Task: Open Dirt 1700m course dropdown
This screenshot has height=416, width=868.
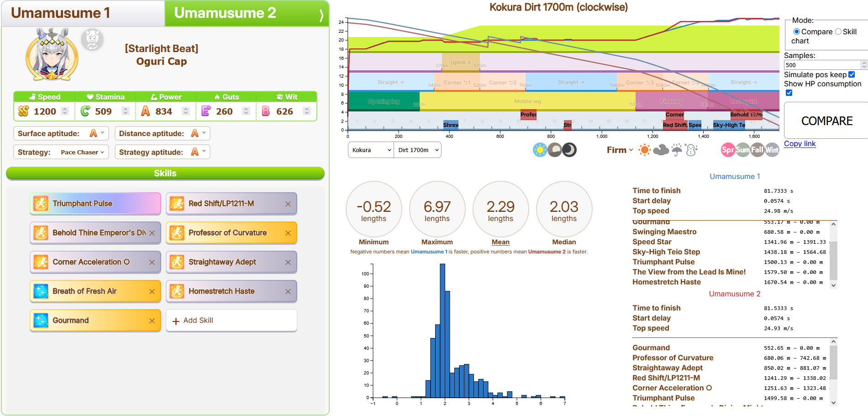Action: pyautogui.click(x=418, y=150)
